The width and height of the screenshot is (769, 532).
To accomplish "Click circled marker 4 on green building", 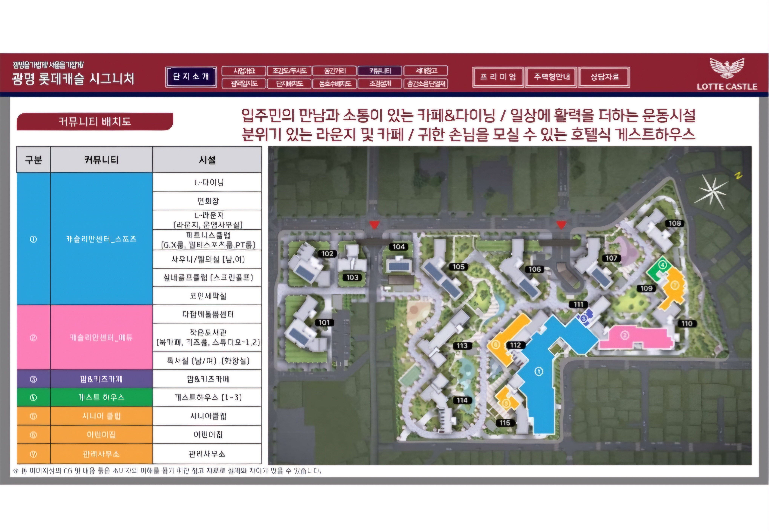I will tap(663, 265).
